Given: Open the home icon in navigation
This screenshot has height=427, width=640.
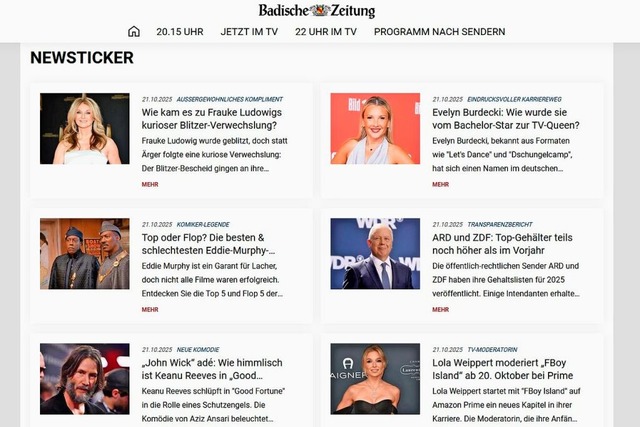Looking at the screenshot, I should click(x=134, y=31).
